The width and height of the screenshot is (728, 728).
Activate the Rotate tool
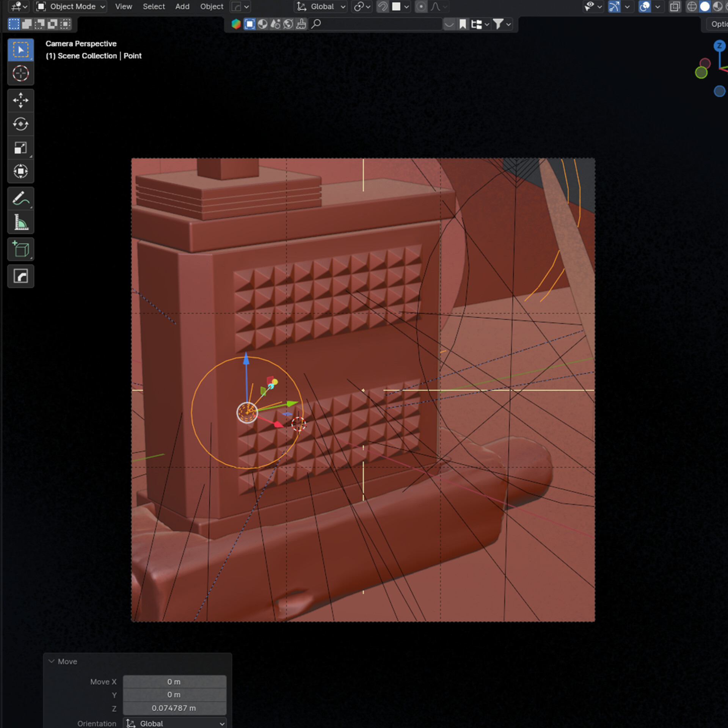[20, 124]
